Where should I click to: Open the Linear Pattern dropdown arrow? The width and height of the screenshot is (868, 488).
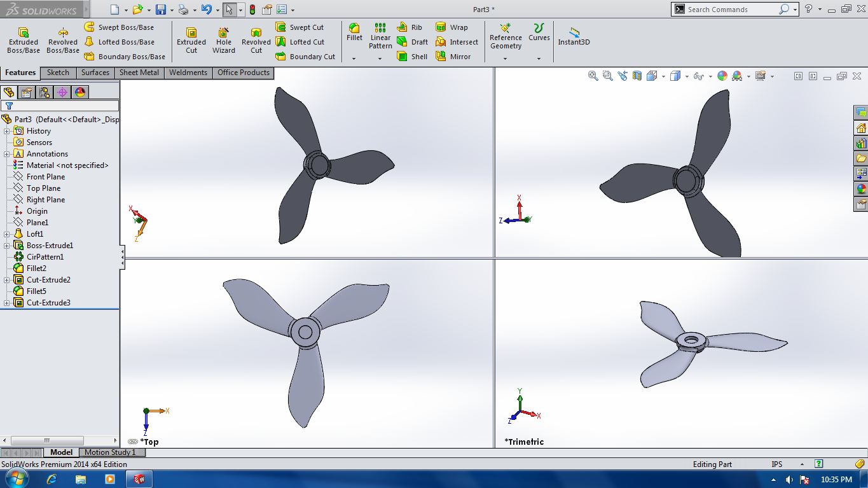coord(380,59)
